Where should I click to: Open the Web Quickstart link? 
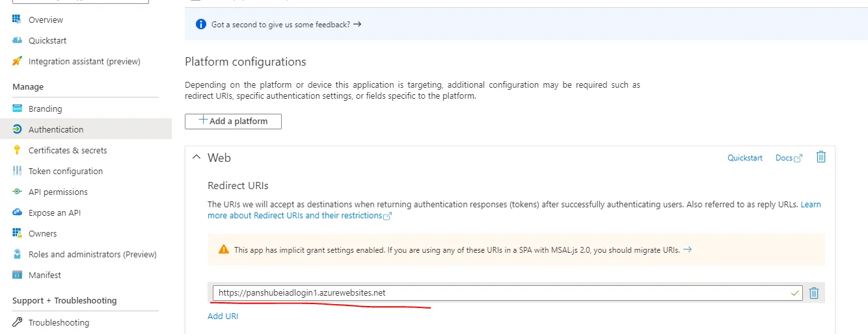click(x=745, y=158)
